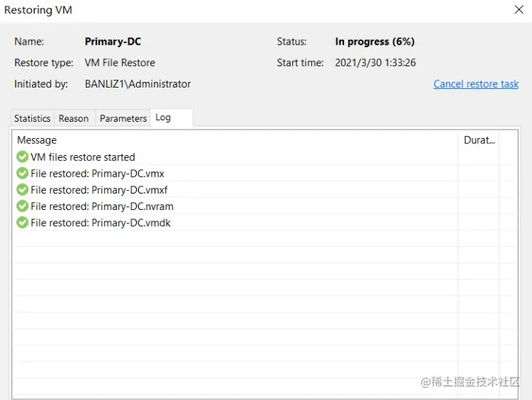Screen dimensions: 532x400
Task: Click the green check icon beside 'VM files restore started'
Action: pos(22,157)
